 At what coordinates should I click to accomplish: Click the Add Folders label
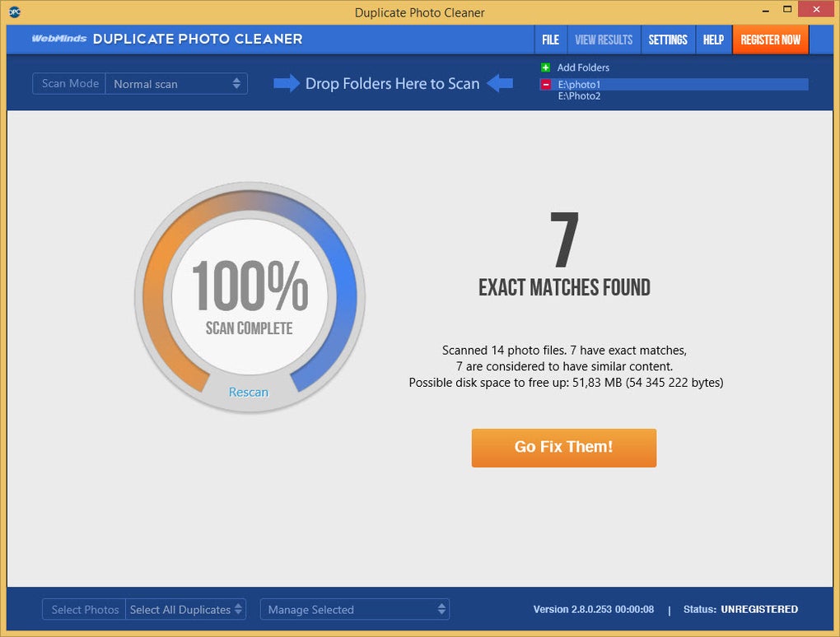583,67
